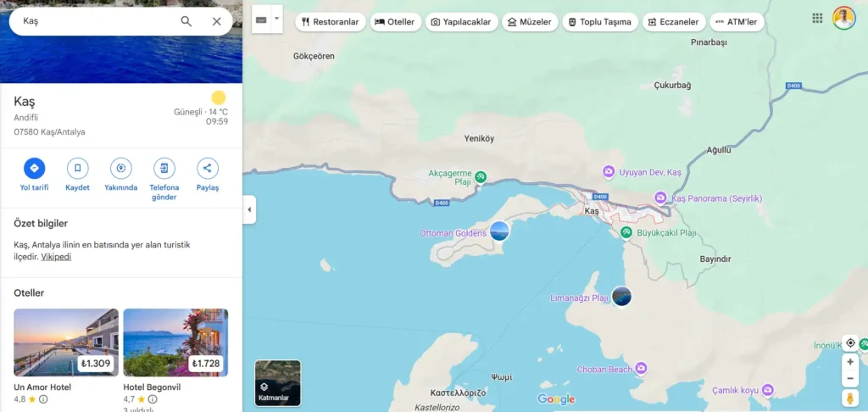
Task: Show Toplu Taşıma transit
Action: [x=600, y=22]
